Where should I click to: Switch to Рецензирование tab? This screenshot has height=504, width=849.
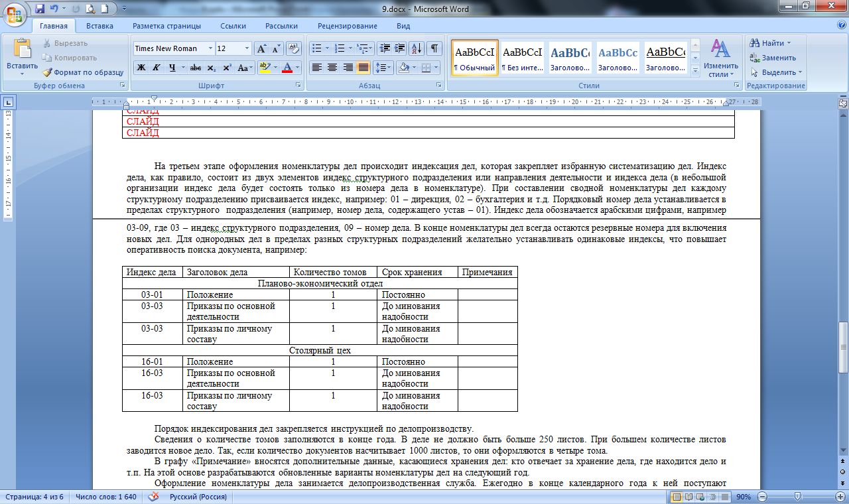(x=347, y=26)
